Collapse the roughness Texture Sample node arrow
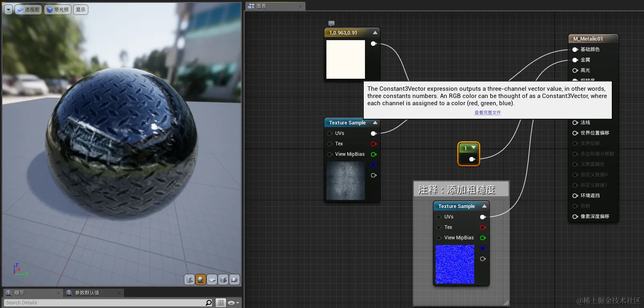644x308 pixels. click(484, 206)
